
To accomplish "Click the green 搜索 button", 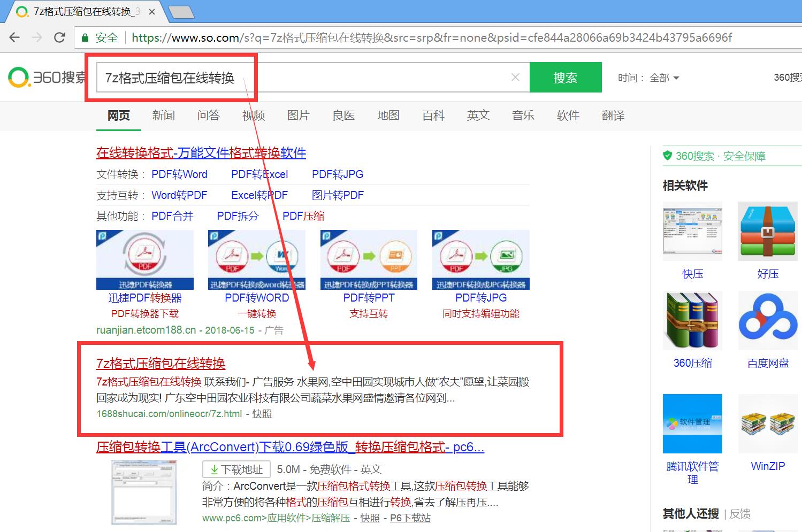I will click(566, 77).
